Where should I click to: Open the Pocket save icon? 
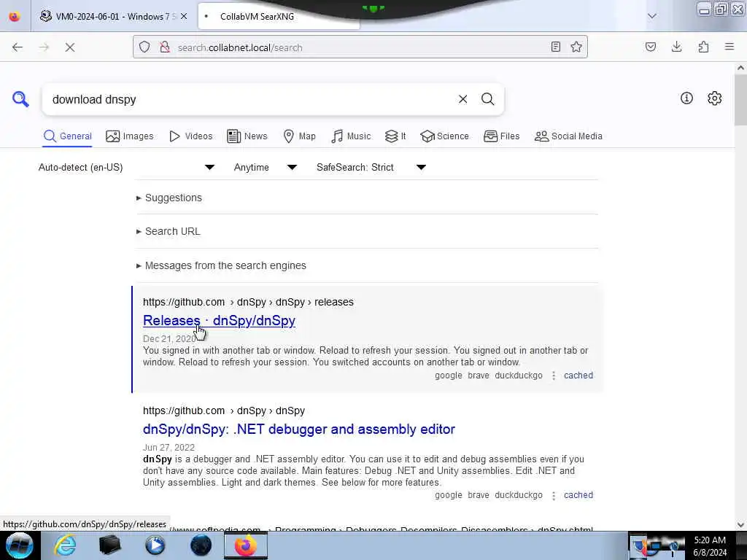point(651,47)
